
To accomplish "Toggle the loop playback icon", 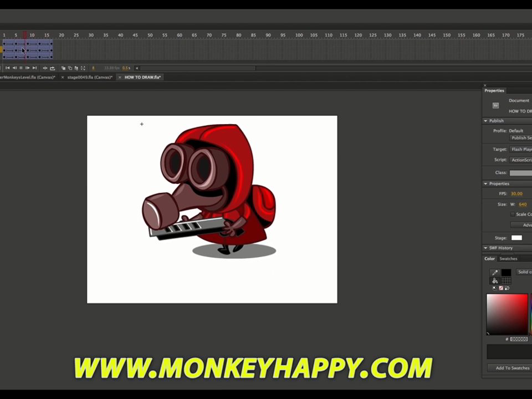I will click(x=52, y=68).
